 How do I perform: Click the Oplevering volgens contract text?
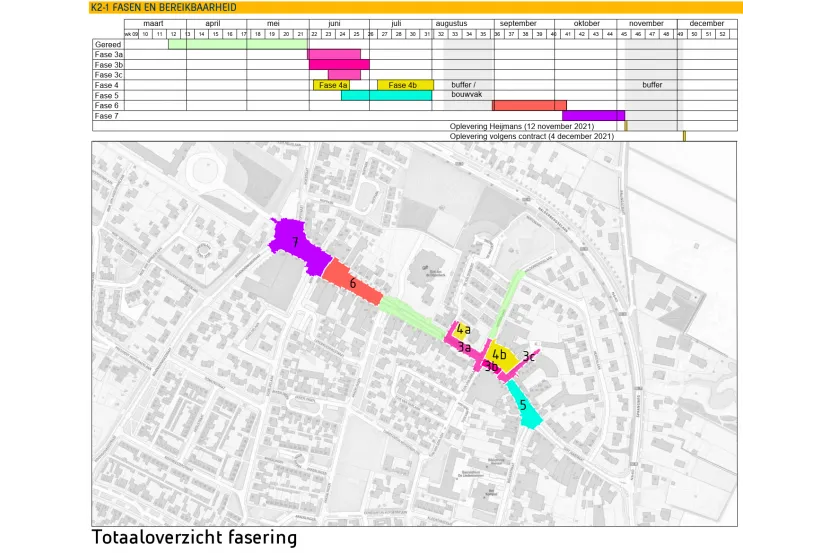click(533, 137)
